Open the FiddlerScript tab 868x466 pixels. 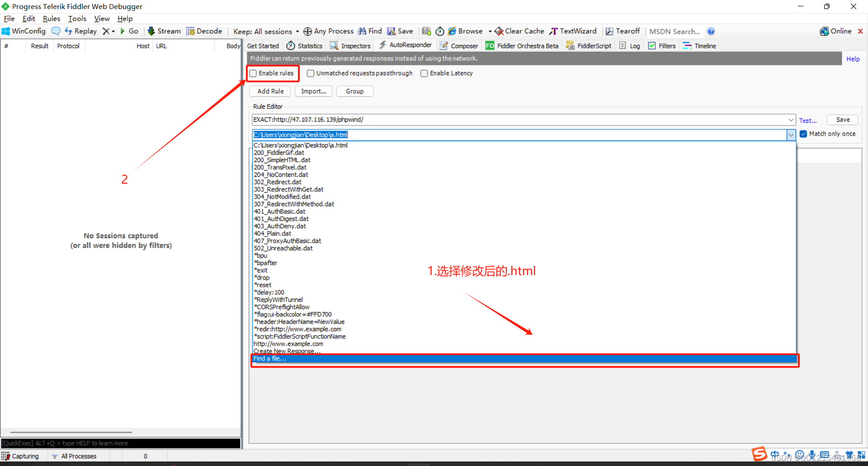point(589,46)
